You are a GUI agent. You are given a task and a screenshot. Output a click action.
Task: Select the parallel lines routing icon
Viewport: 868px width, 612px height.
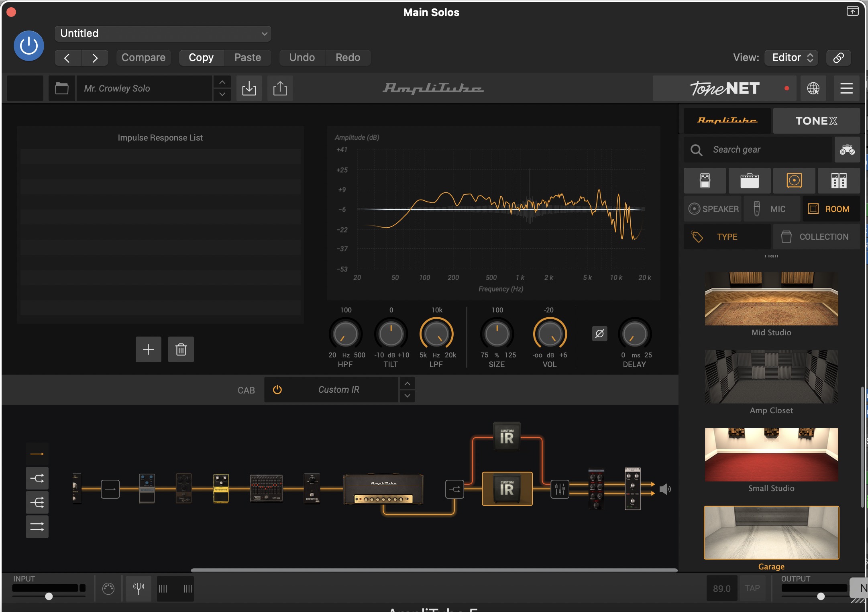click(37, 526)
